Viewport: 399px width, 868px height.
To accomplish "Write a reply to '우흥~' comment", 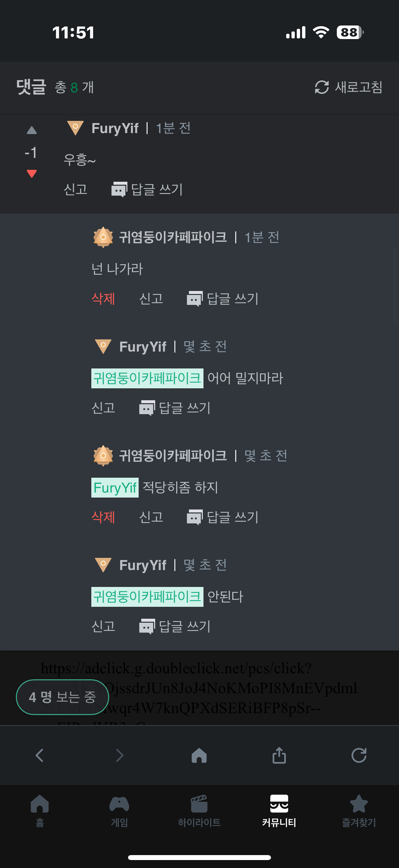I will 147,189.
